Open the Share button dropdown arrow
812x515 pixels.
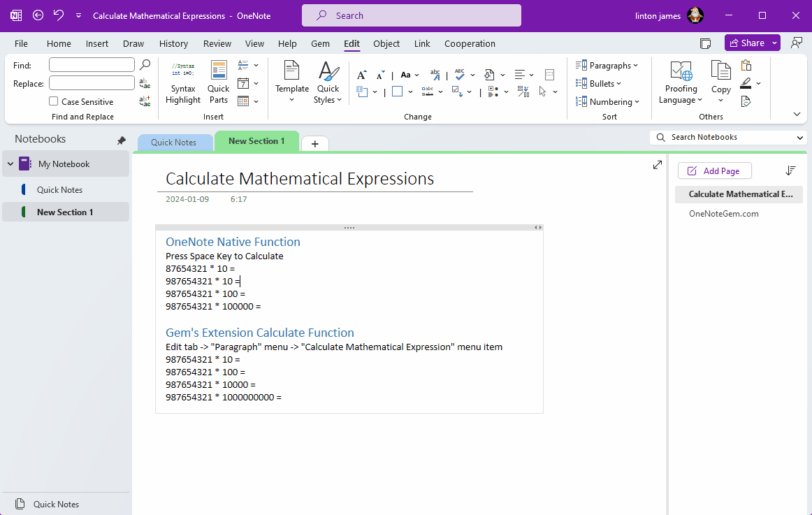774,43
